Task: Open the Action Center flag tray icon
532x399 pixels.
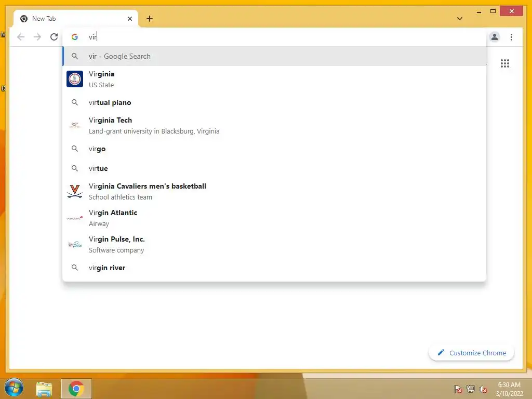Action: click(x=458, y=389)
